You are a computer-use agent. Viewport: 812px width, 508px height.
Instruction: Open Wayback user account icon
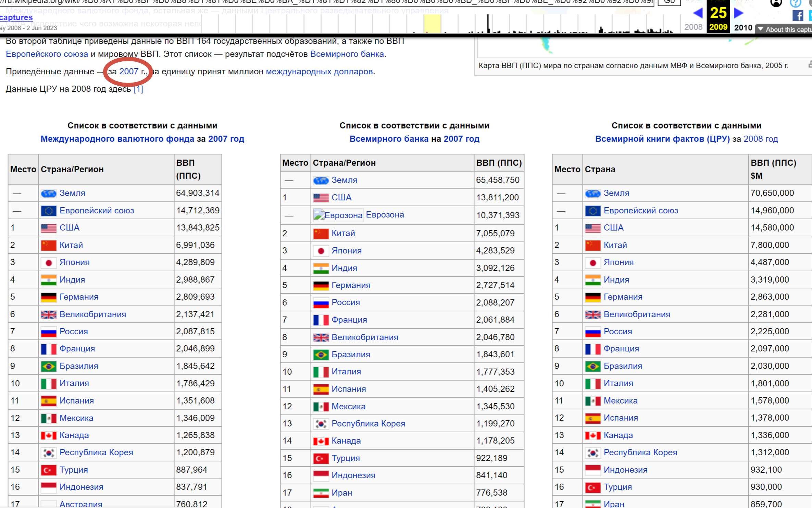click(776, 3)
